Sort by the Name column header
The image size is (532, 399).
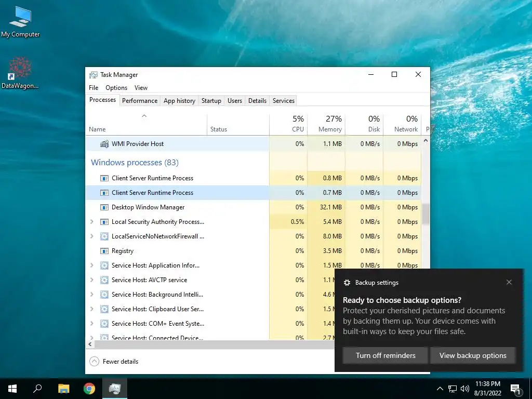click(146, 125)
